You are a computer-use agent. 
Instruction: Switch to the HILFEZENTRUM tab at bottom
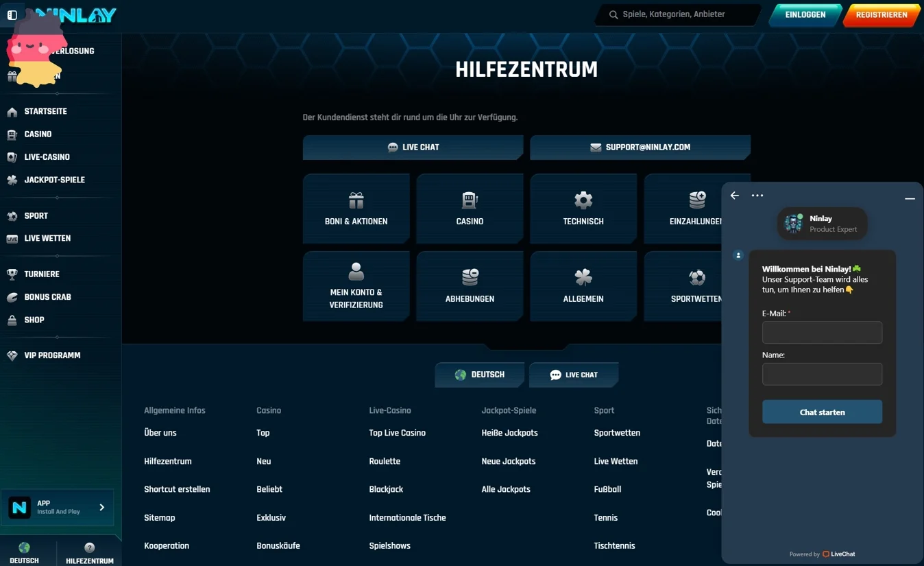point(89,552)
